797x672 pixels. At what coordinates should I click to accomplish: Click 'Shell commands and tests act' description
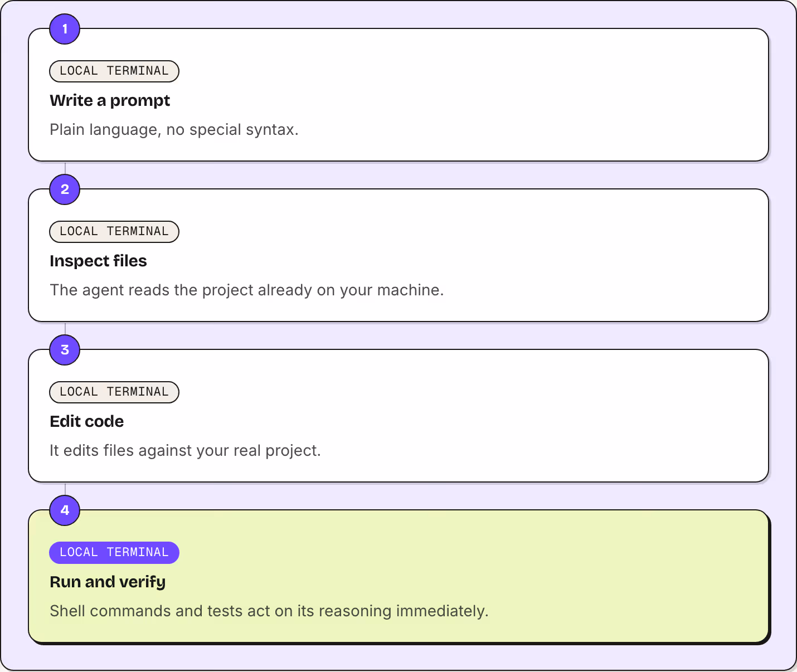pos(269,611)
